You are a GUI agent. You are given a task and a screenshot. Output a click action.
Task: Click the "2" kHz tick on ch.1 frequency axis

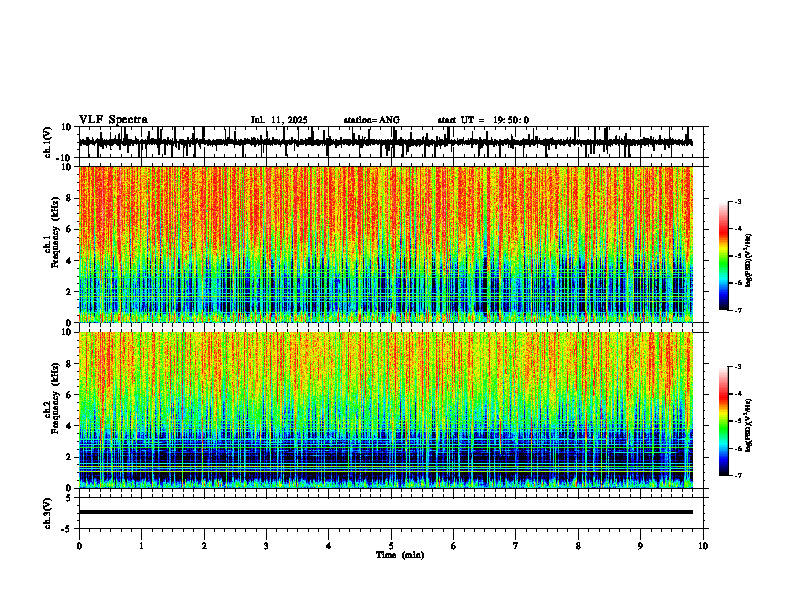69,292
